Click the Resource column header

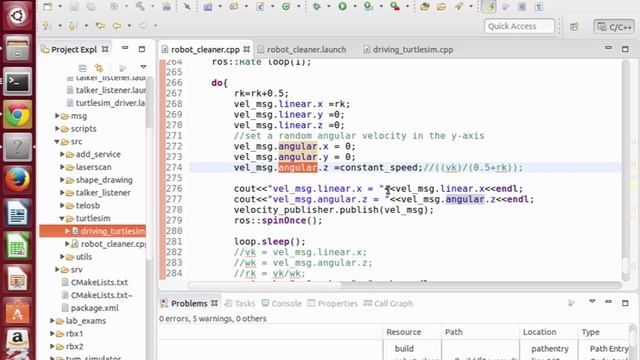coord(412,332)
